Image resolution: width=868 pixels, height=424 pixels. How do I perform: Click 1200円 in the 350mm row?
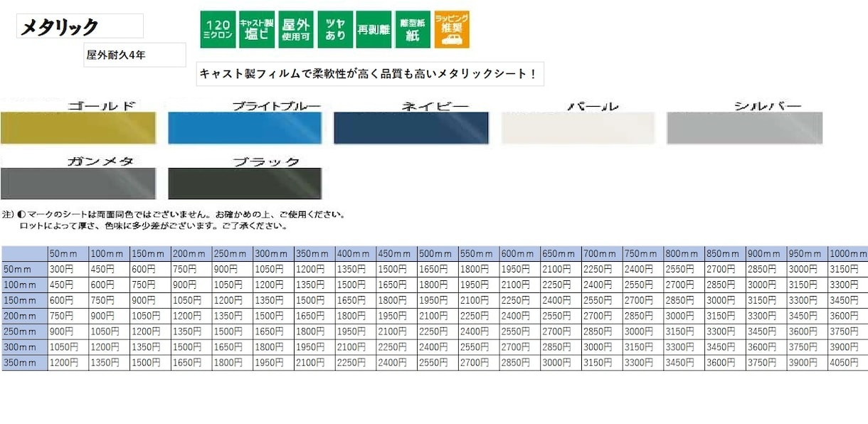click(x=68, y=363)
